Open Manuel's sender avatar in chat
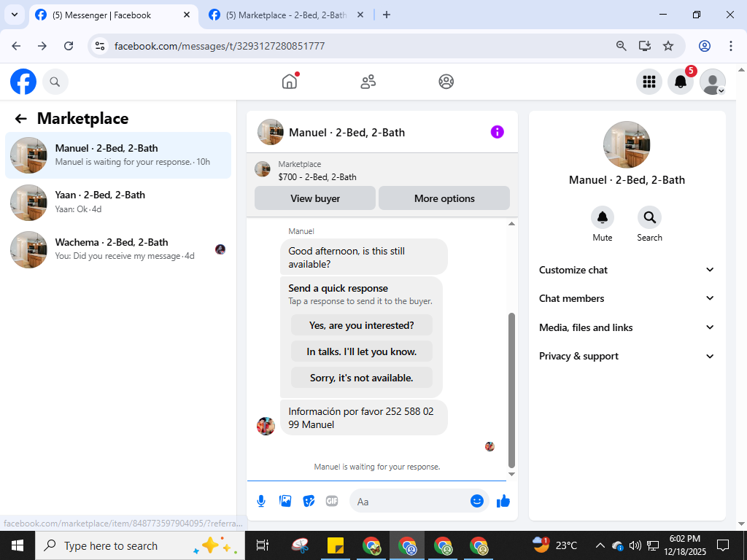Image resolution: width=747 pixels, height=560 pixels. pyautogui.click(x=266, y=426)
